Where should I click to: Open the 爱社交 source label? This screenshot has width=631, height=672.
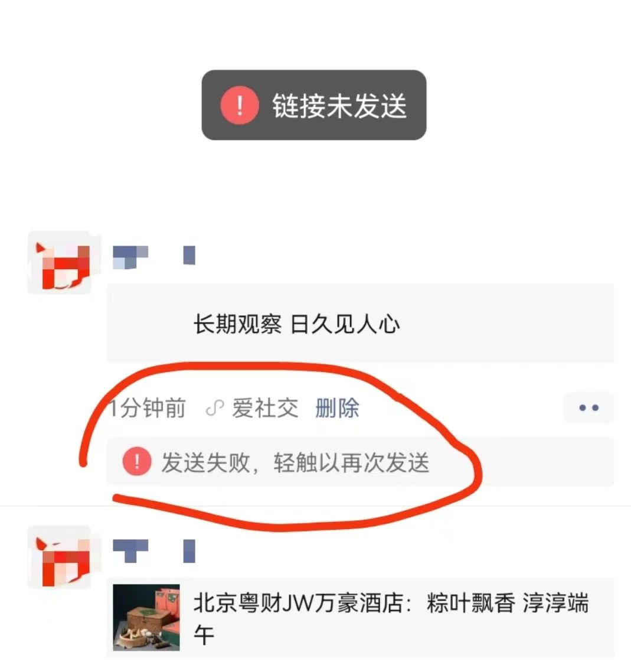coord(265,408)
